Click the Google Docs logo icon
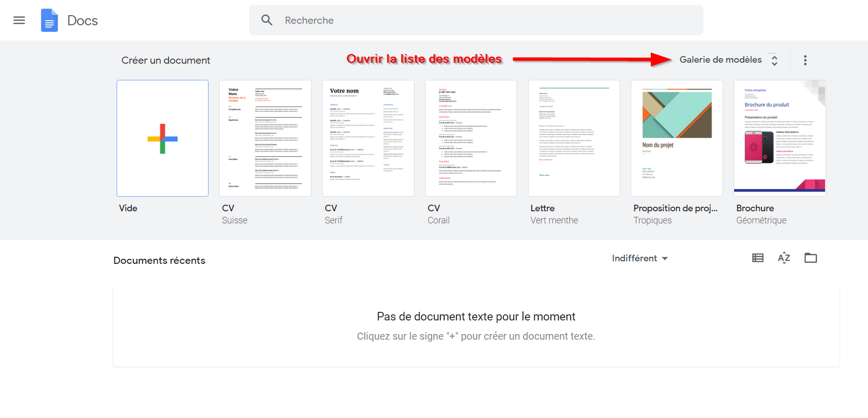Viewport: 868px width, 418px height. pos(49,20)
